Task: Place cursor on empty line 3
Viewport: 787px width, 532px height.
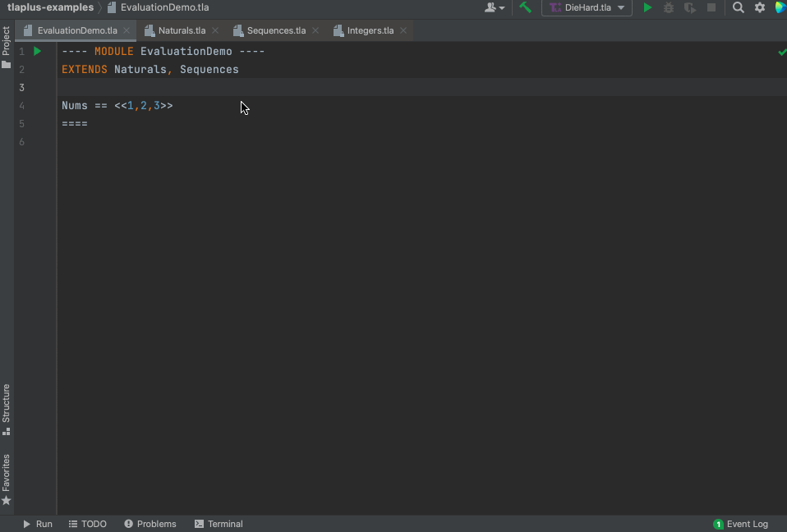Action: coord(421,87)
